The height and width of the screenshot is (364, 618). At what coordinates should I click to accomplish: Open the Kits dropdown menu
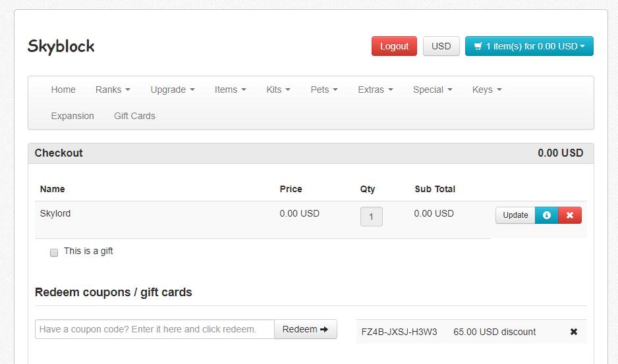(x=278, y=90)
